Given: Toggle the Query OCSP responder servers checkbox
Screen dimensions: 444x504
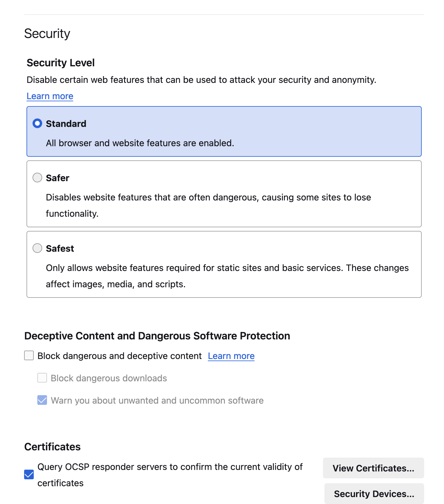Looking at the screenshot, I should pyautogui.click(x=29, y=474).
